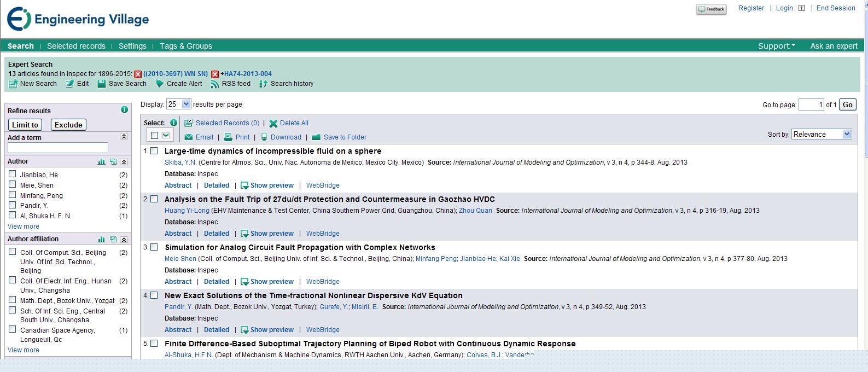Open the Author bar chart icon
The image size is (868, 372).
(x=101, y=162)
